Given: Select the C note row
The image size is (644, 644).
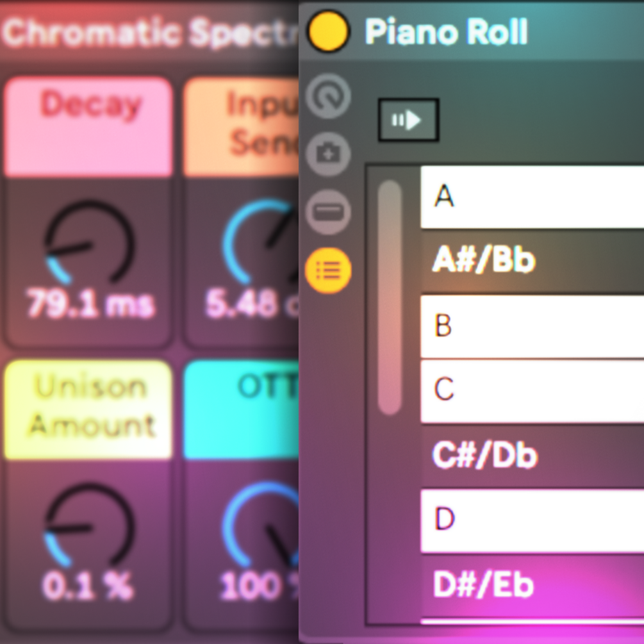Looking at the screenshot, I should click(532, 391).
